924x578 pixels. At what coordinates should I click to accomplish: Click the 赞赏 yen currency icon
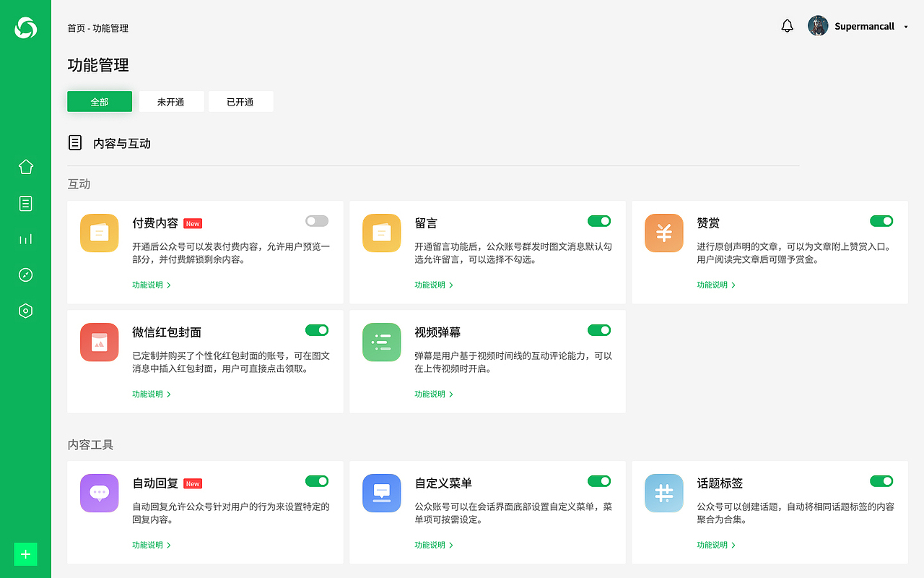point(663,233)
